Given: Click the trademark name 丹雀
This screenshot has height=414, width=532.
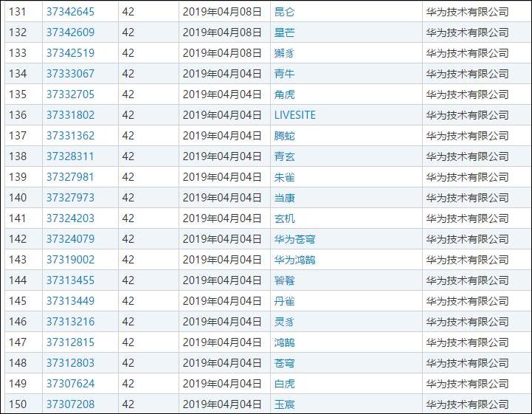Looking at the screenshot, I should 284,301.
